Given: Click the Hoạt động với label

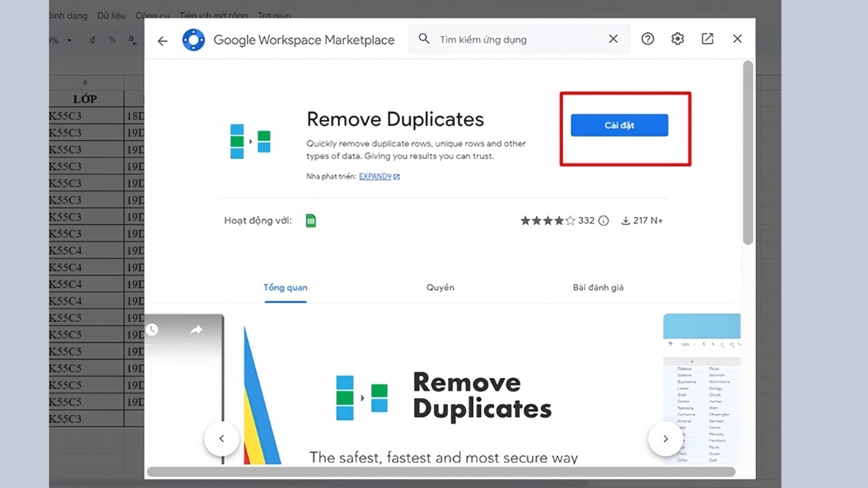Looking at the screenshot, I should point(258,221).
